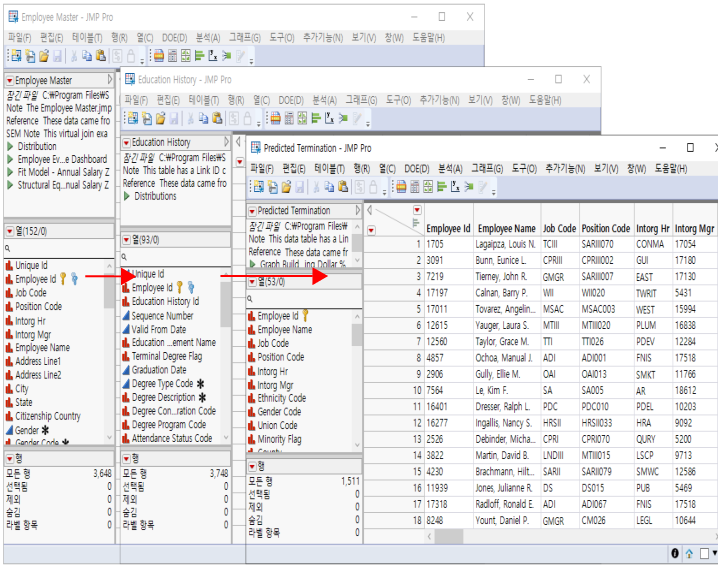Run the Fit Model - Annual Salary script
Viewport: 720px width, 567px height.
tap(10, 172)
